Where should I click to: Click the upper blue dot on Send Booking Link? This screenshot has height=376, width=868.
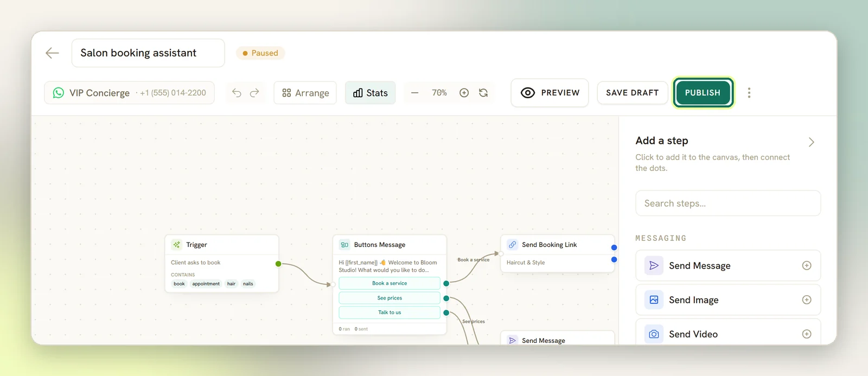click(x=614, y=247)
